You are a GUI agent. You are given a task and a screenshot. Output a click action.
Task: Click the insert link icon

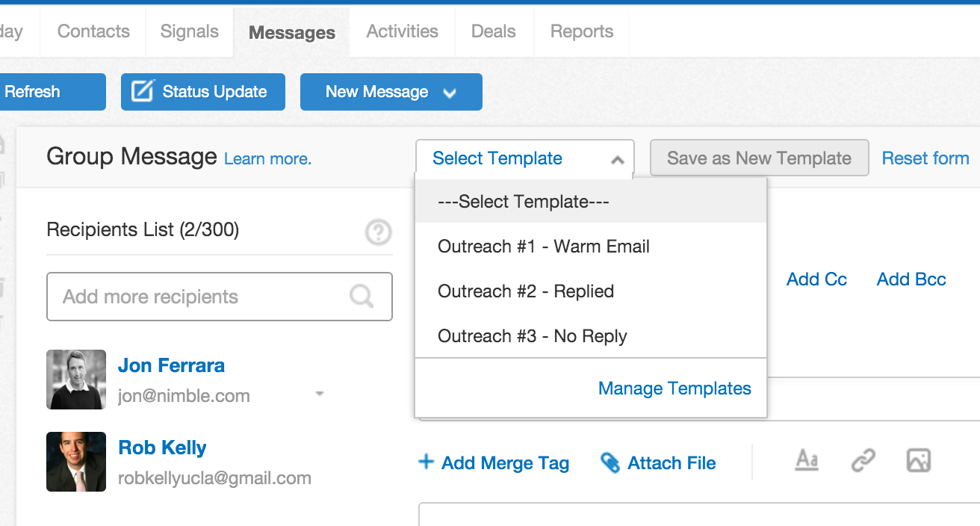[x=863, y=462]
